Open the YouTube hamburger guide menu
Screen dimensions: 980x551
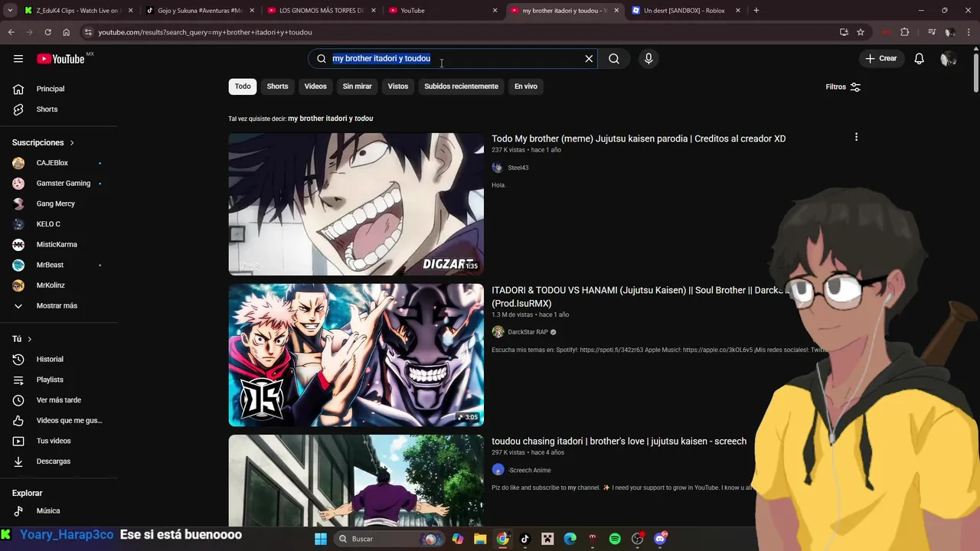[18, 59]
